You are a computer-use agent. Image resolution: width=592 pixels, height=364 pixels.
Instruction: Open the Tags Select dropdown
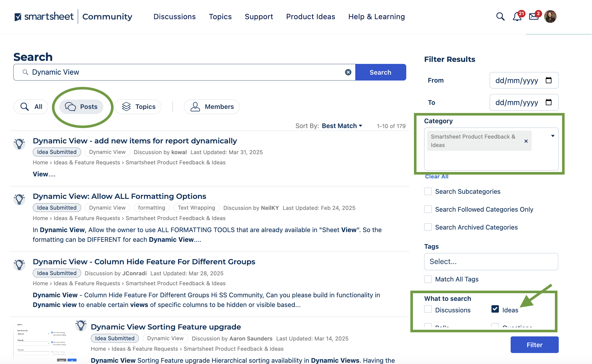491,261
